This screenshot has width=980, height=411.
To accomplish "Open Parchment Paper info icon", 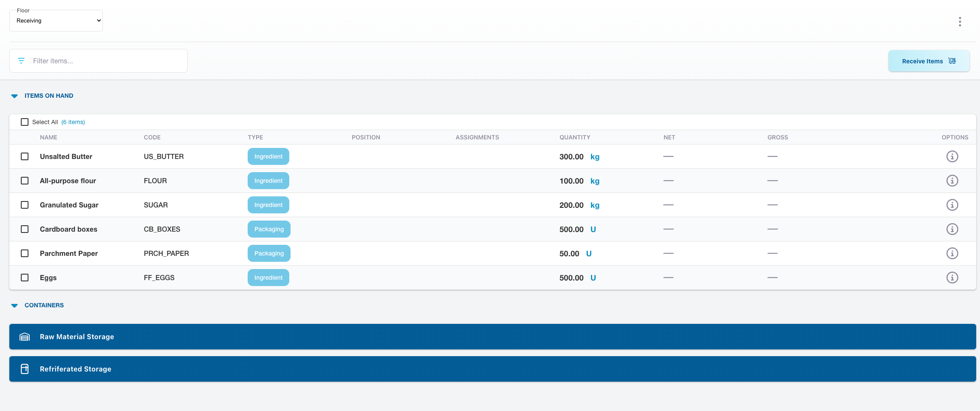I will (x=952, y=253).
